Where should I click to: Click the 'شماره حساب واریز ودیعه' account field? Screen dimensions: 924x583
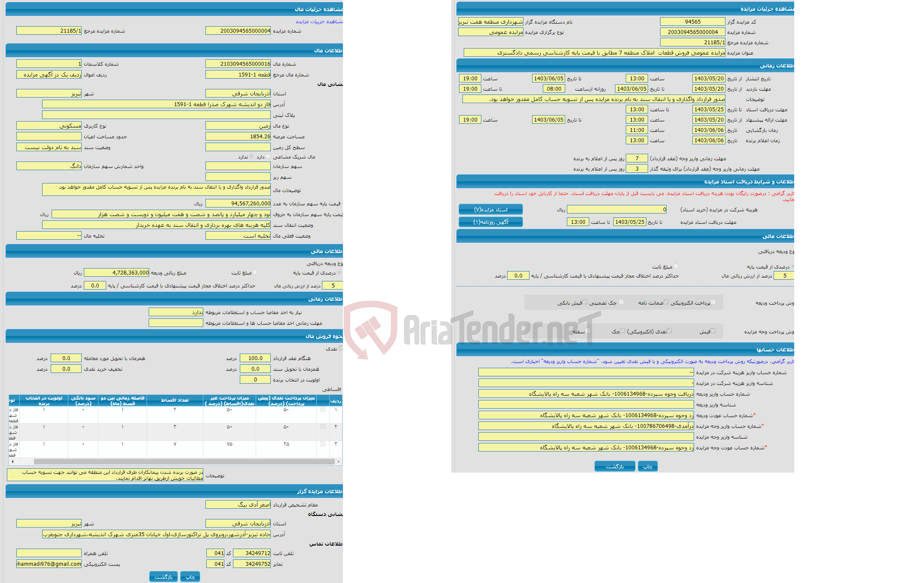(x=586, y=394)
